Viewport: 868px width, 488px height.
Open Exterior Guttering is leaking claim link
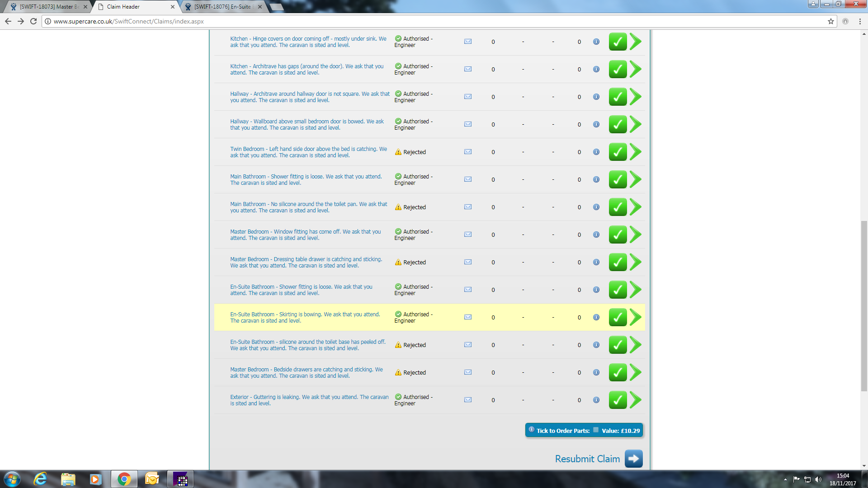click(x=309, y=400)
